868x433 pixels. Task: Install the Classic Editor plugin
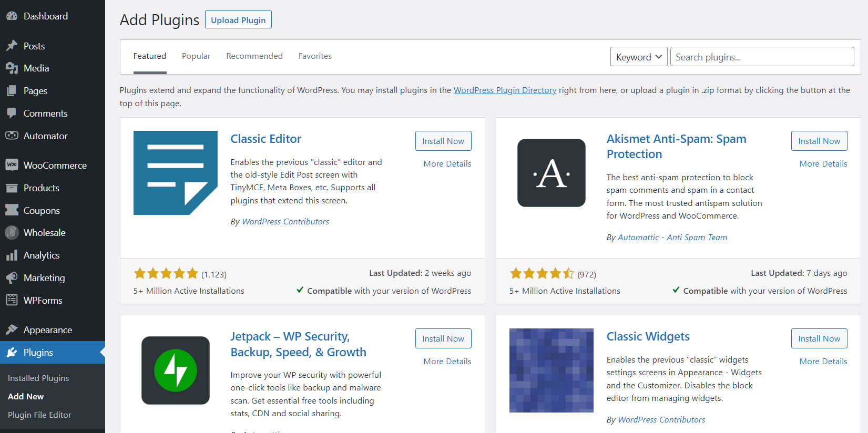pyautogui.click(x=443, y=141)
